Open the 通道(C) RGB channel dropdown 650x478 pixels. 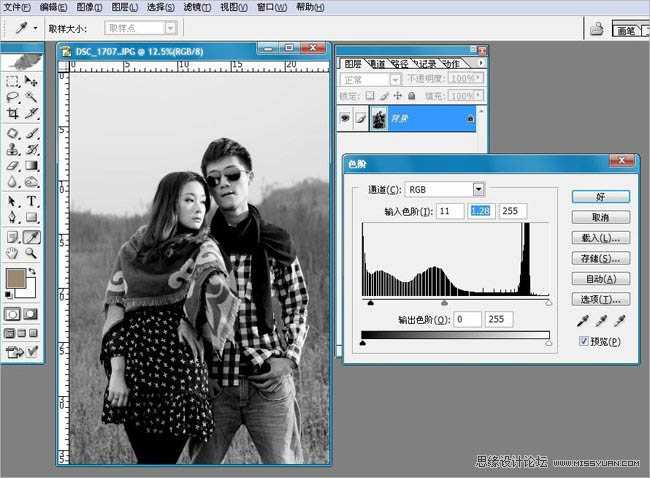(479, 189)
